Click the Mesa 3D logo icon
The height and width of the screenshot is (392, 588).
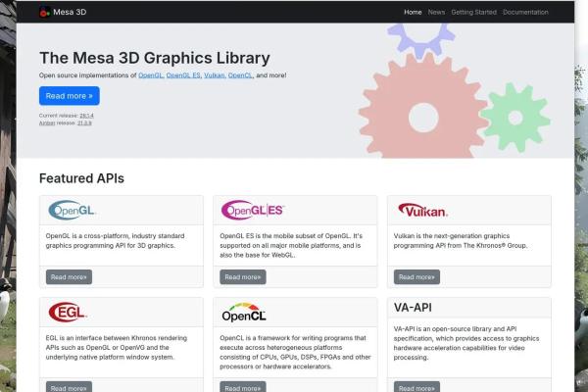click(45, 12)
